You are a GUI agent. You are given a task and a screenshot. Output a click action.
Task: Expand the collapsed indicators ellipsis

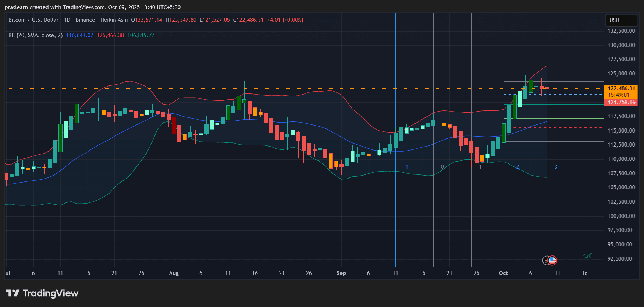pyautogui.click(x=11, y=28)
